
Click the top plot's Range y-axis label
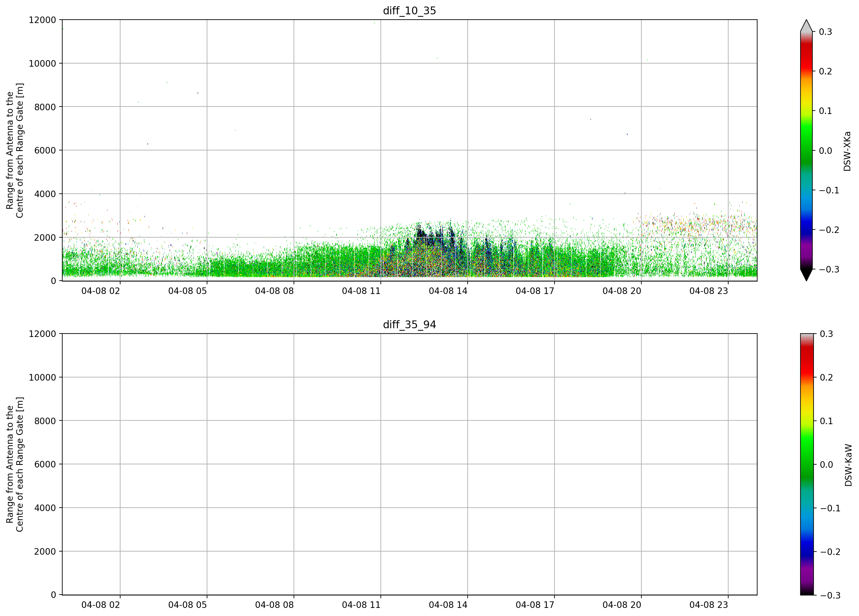(15, 150)
